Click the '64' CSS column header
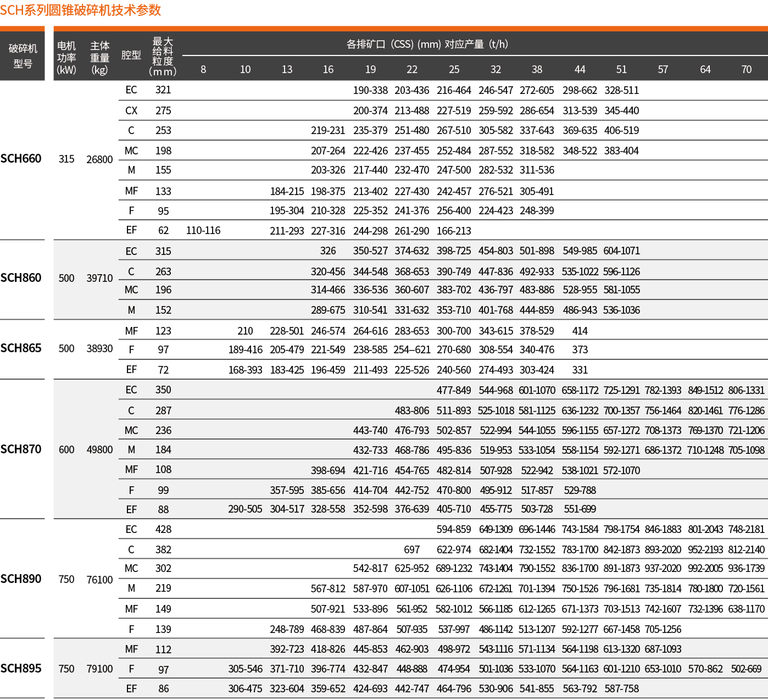The height and width of the screenshot is (700, 768). click(x=705, y=69)
